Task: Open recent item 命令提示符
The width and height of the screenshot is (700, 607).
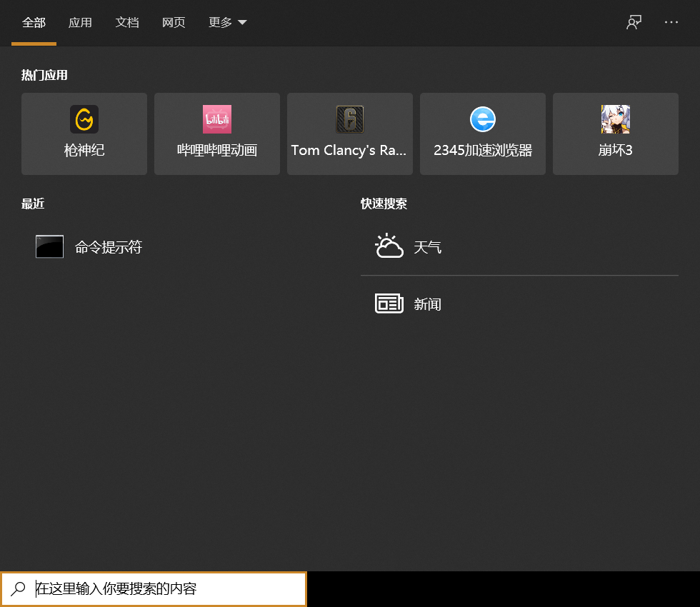Action: (x=179, y=247)
